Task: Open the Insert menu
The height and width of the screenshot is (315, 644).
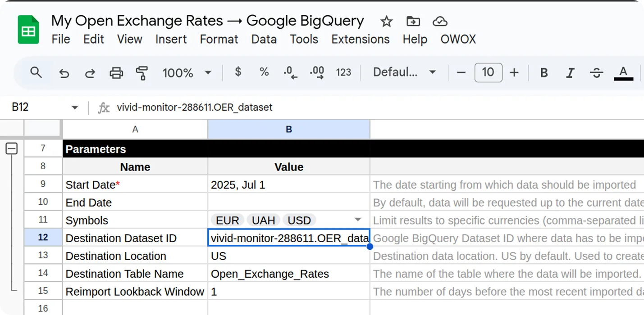Action: tap(171, 39)
